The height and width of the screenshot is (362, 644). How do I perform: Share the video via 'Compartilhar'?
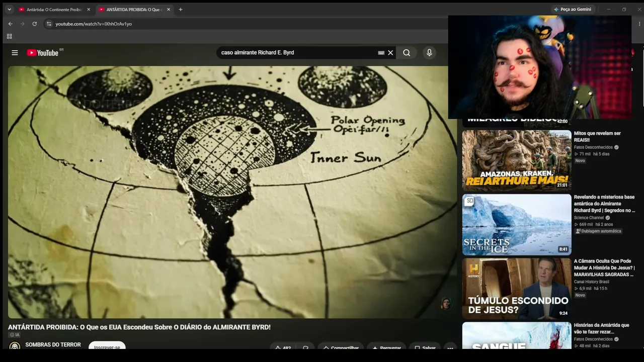341,347
